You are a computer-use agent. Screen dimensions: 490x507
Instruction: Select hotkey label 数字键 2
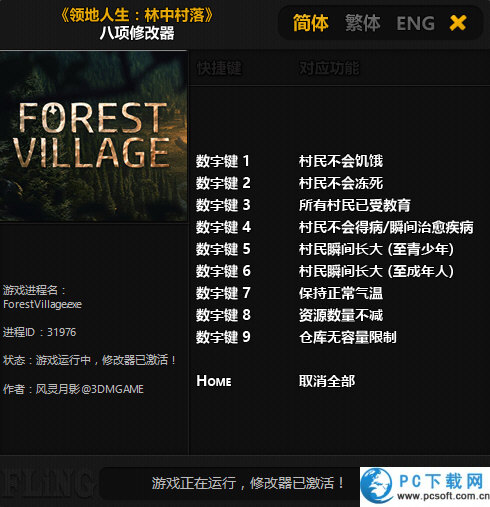[223, 183]
